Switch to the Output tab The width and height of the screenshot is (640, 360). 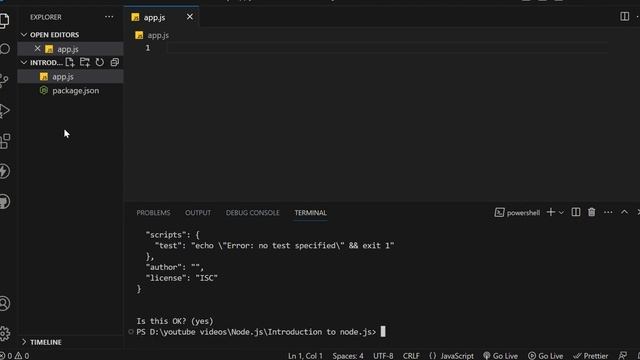point(198,213)
